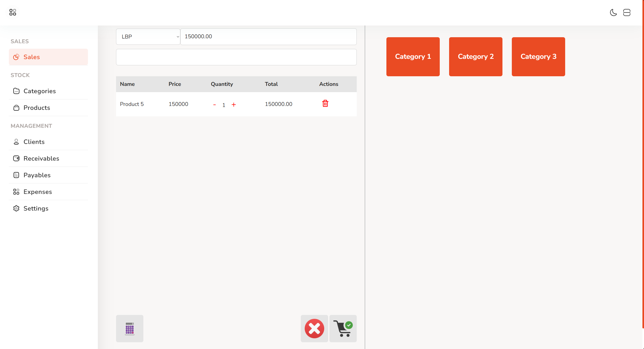Image resolution: width=644 pixels, height=349 pixels.
Task: Collapse sidebar using grid menu icon
Action: tap(12, 12)
